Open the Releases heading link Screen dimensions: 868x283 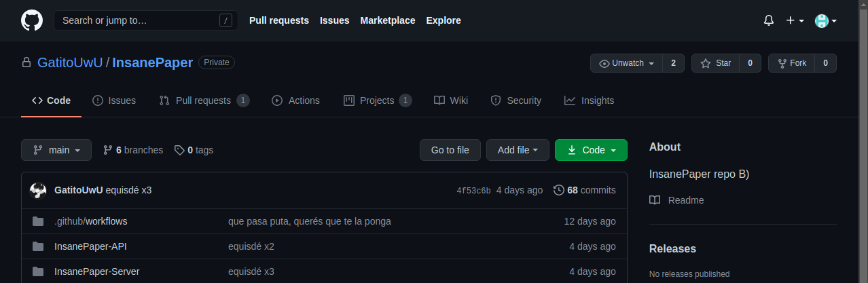[x=672, y=248]
